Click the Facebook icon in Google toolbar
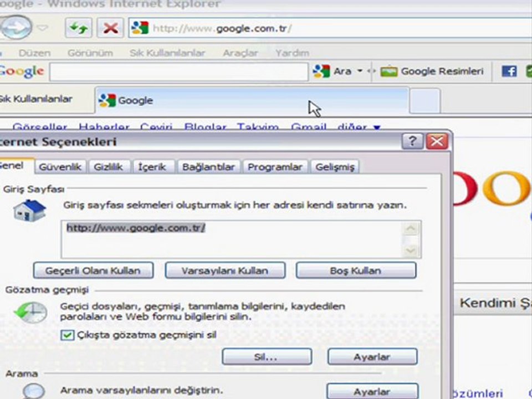The image size is (532, 399). pyautogui.click(x=509, y=71)
